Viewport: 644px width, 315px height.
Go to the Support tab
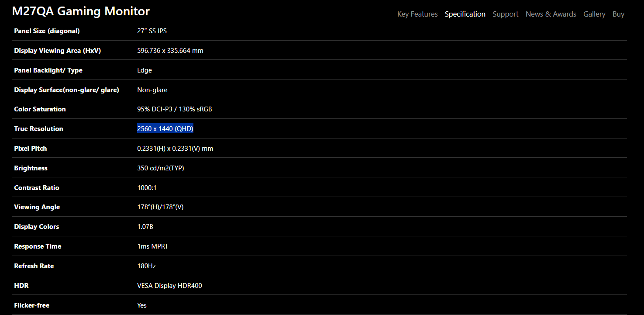point(505,14)
